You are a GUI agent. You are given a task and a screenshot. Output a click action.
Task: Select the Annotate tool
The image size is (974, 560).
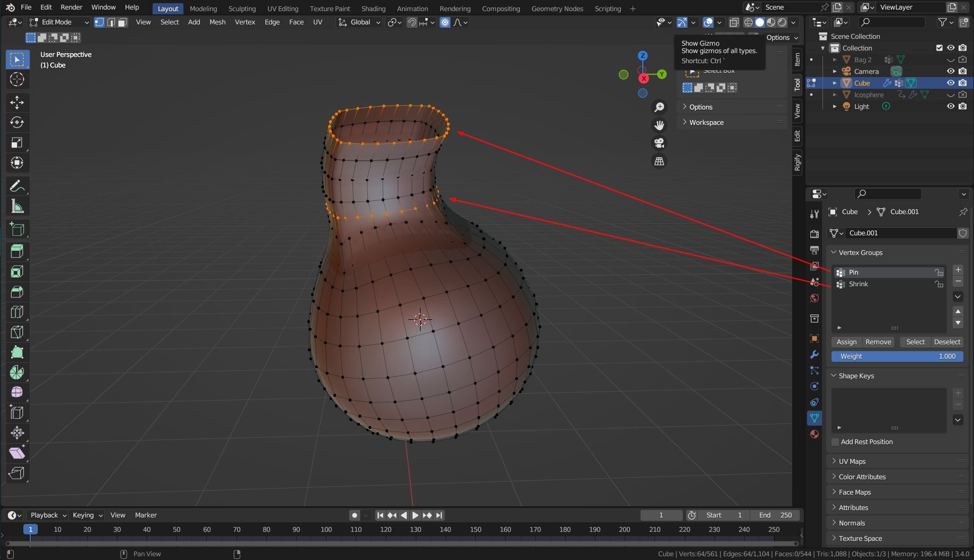click(17, 186)
